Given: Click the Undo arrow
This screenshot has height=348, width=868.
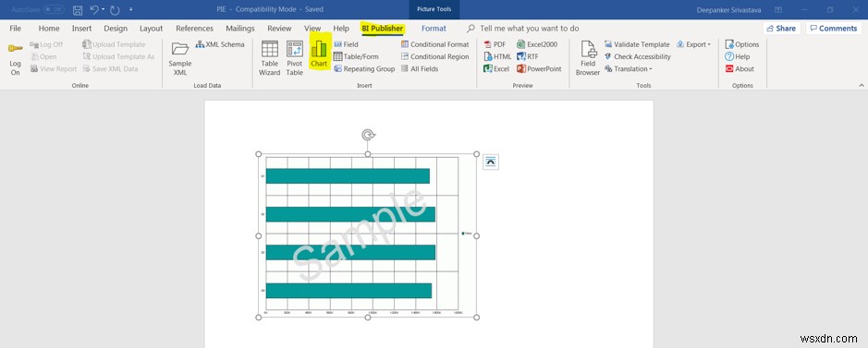Looking at the screenshot, I should (x=94, y=10).
